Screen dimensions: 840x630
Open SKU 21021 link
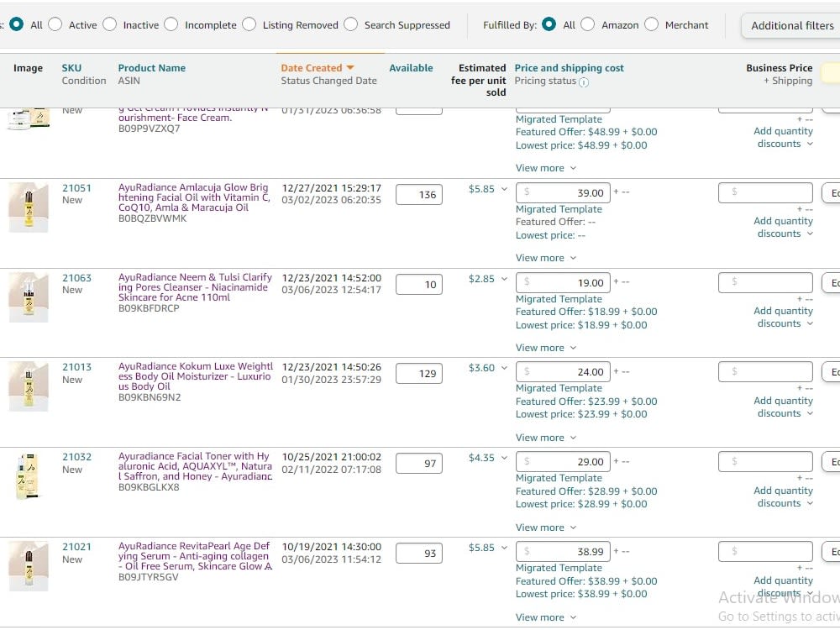pyautogui.click(x=76, y=547)
